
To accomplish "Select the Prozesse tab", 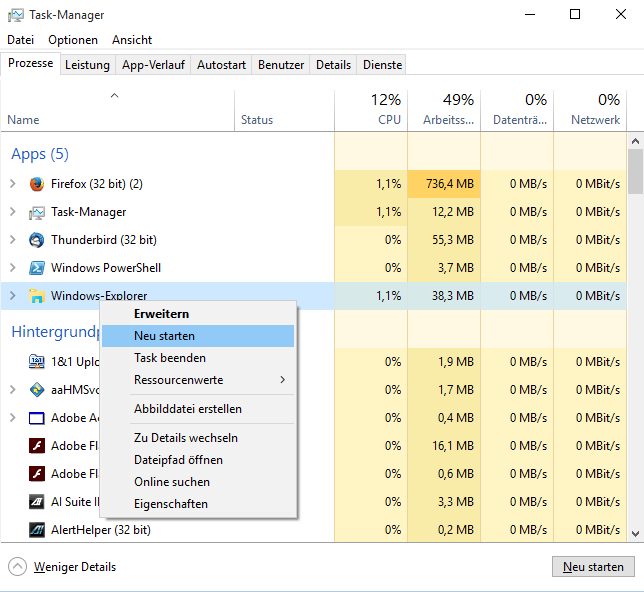I will pyautogui.click(x=31, y=63).
